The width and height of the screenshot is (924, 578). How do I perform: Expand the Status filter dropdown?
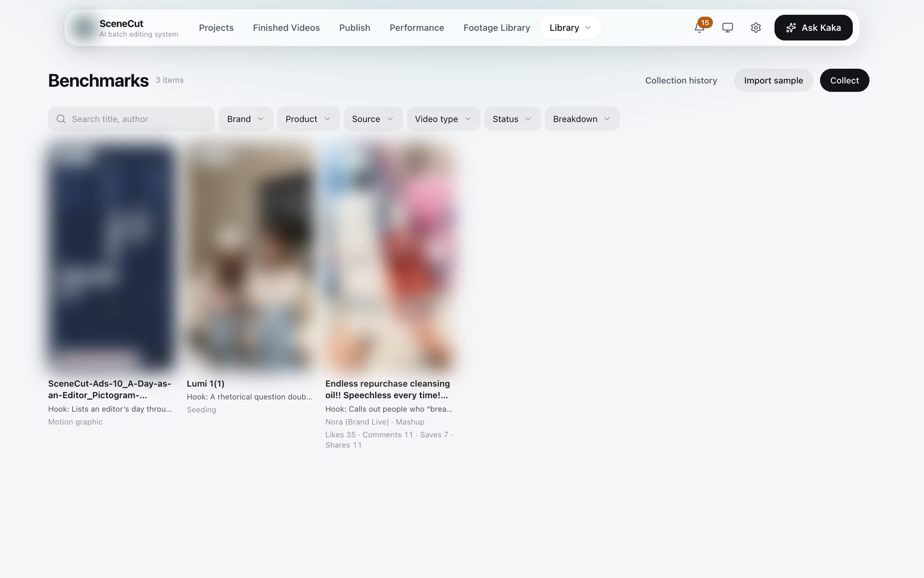tap(512, 119)
